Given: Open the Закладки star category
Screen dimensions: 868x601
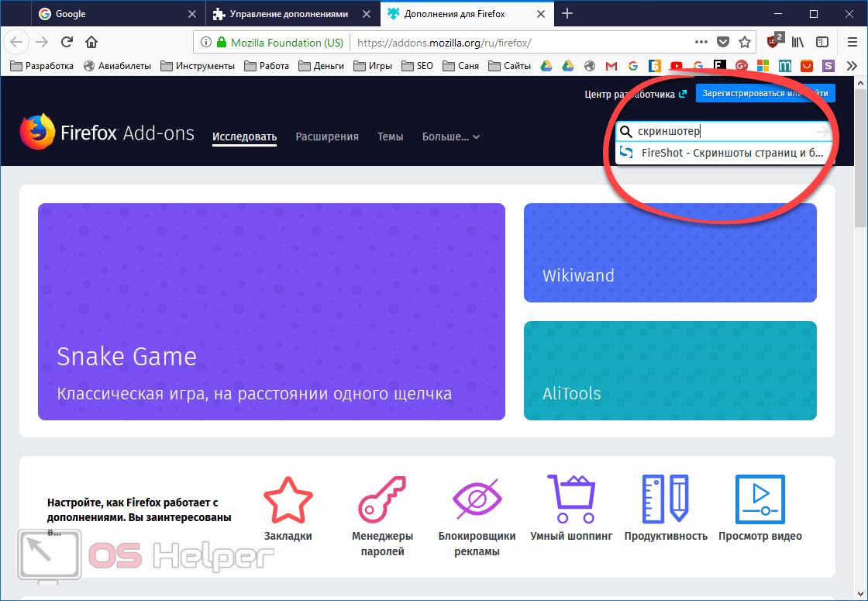Looking at the screenshot, I should pyautogui.click(x=288, y=509).
